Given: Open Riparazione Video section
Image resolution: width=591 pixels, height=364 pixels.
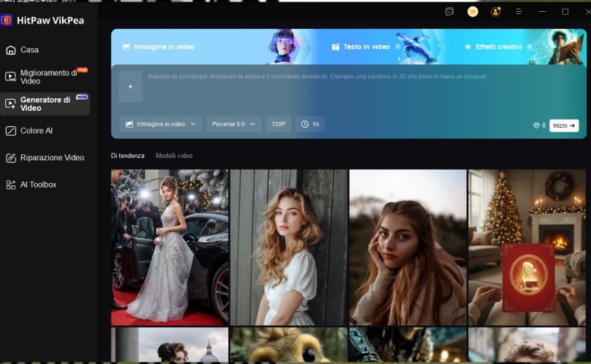Looking at the screenshot, I should (x=52, y=157).
